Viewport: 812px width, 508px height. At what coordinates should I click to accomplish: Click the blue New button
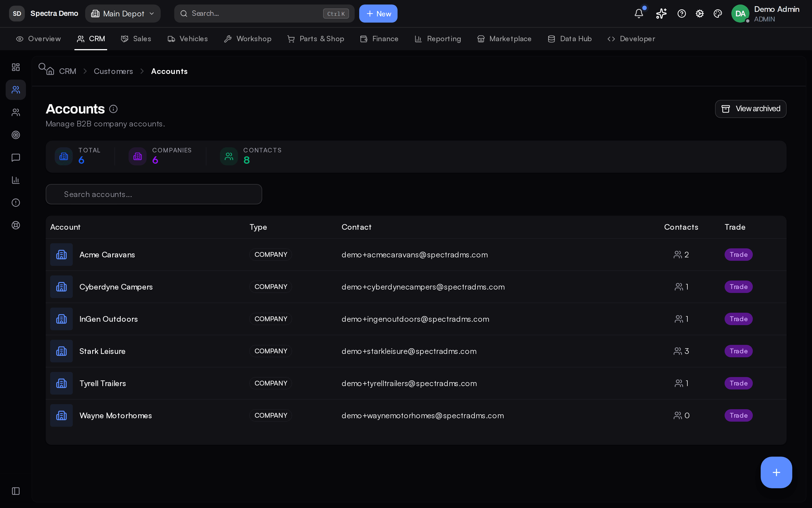[x=378, y=14]
